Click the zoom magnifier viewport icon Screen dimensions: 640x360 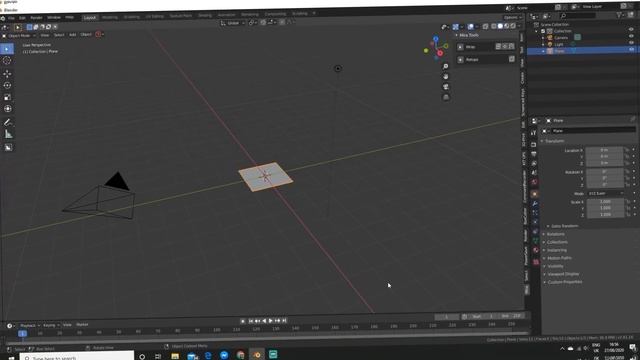[446, 66]
